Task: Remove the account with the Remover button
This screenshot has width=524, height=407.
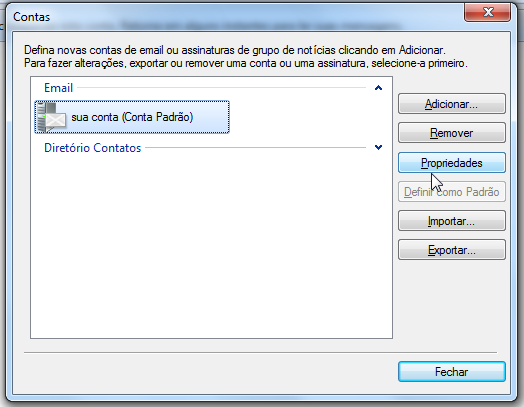Action: (452, 133)
